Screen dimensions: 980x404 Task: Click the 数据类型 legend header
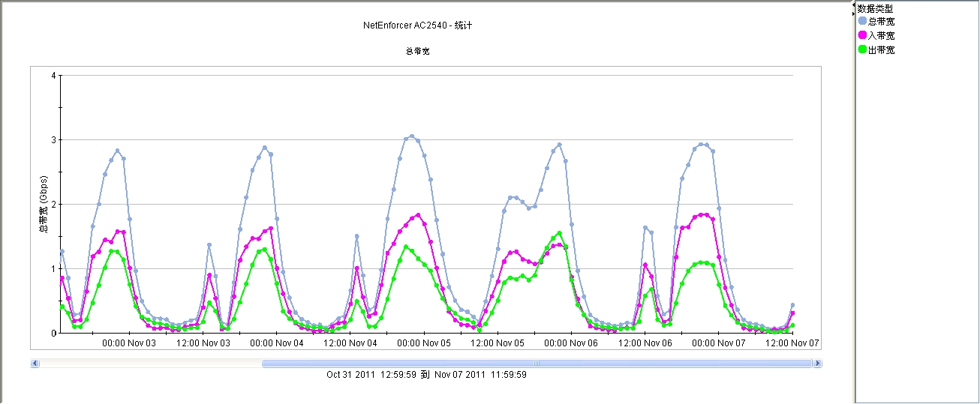[876, 7]
